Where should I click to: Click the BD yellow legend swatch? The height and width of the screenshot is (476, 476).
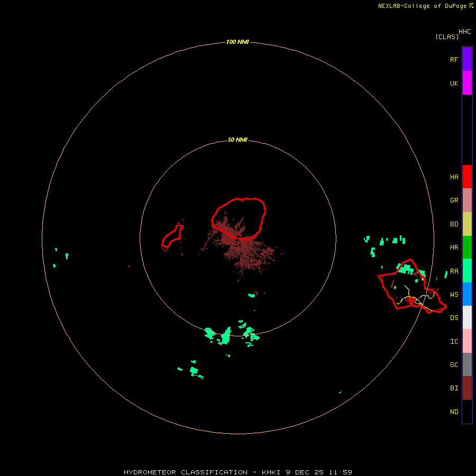click(x=467, y=224)
